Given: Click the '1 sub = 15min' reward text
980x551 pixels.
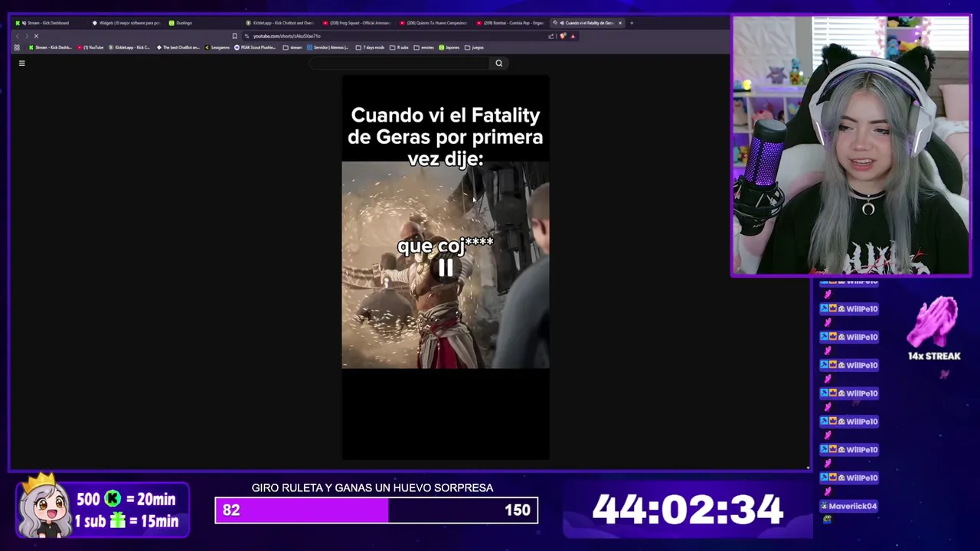Looking at the screenshot, I should [x=126, y=521].
